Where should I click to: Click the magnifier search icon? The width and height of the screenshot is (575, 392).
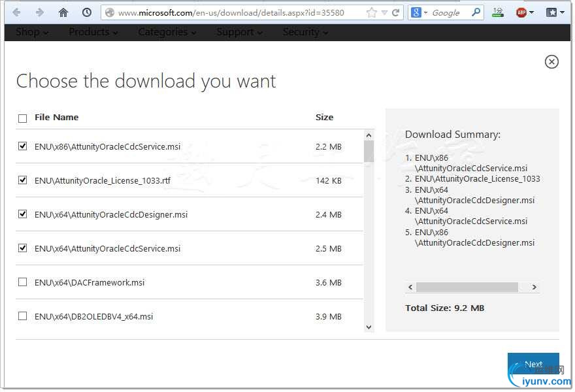tap(476, 12)
